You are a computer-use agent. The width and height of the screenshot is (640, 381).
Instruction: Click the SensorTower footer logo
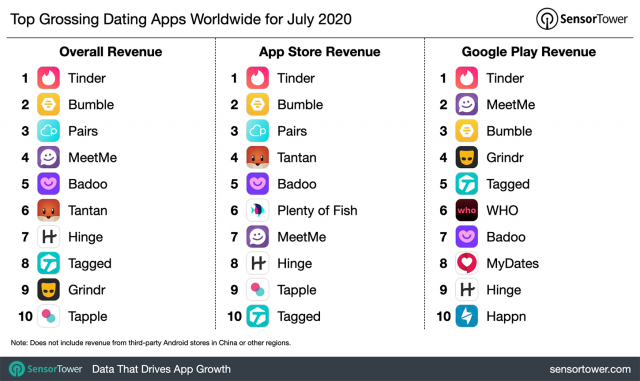46,369
